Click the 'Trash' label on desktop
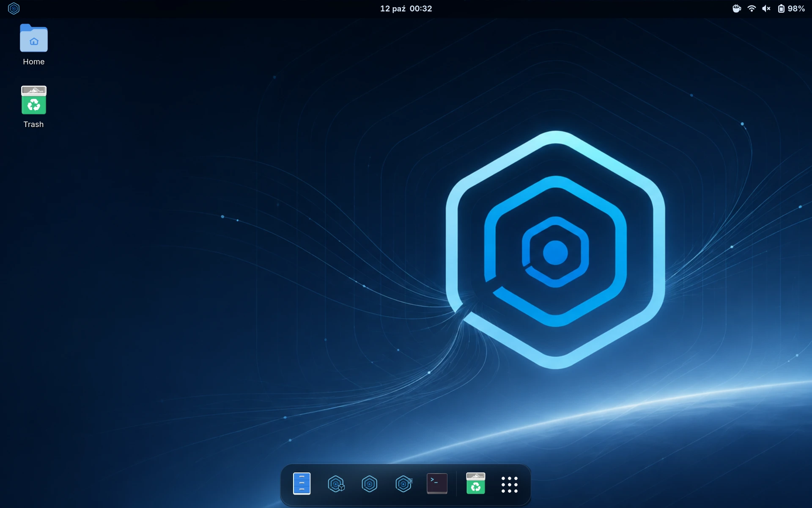The width and height of the screenshot is (812, 508). pyautogui.click(x=34, y=124)
